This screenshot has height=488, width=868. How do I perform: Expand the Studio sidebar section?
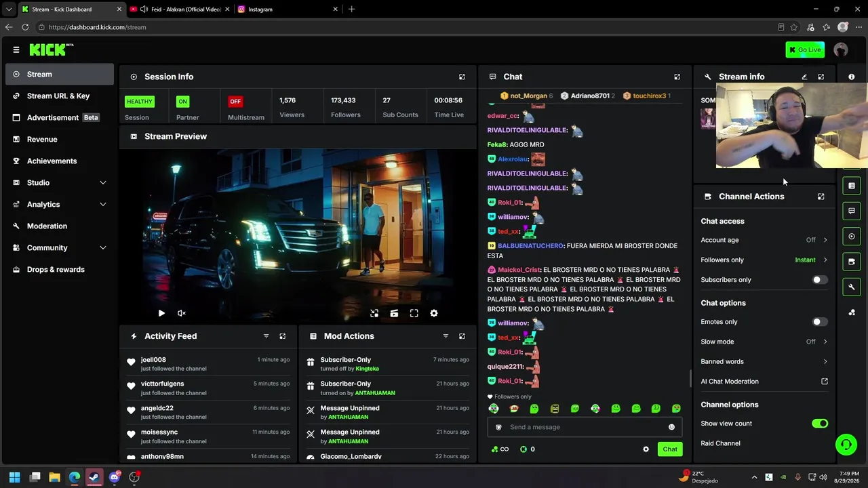pyautogui.click(x=60, y=182)
